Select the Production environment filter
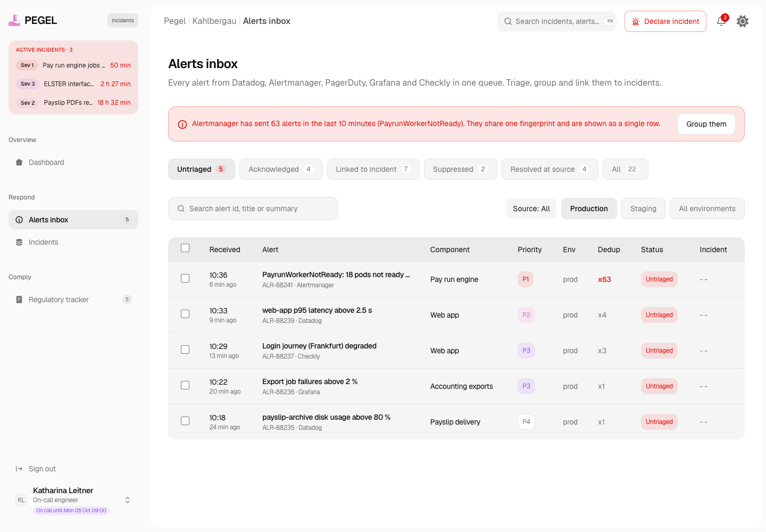The width and height of the screenshot is (766, 532). 589,209
